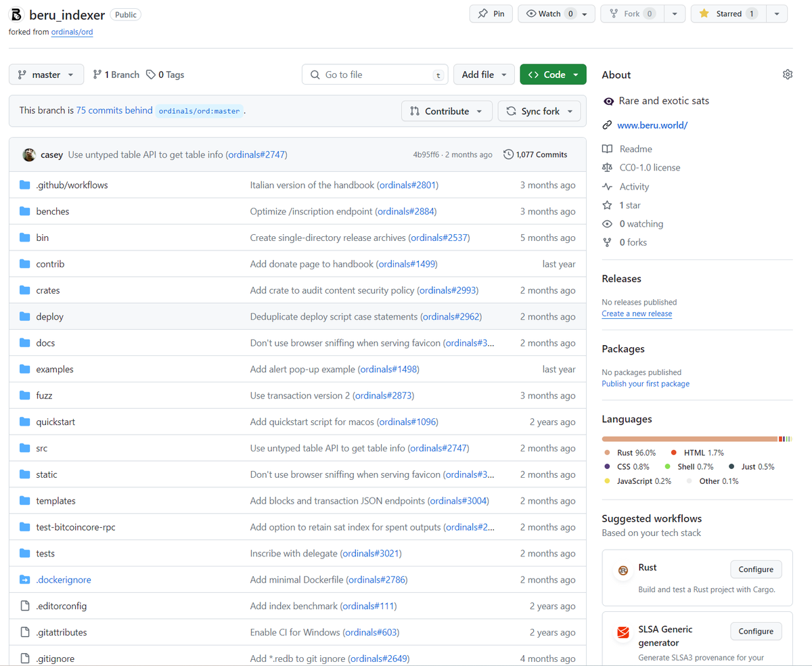
Task: Click the Go to file search field
Action: point(376,74)
